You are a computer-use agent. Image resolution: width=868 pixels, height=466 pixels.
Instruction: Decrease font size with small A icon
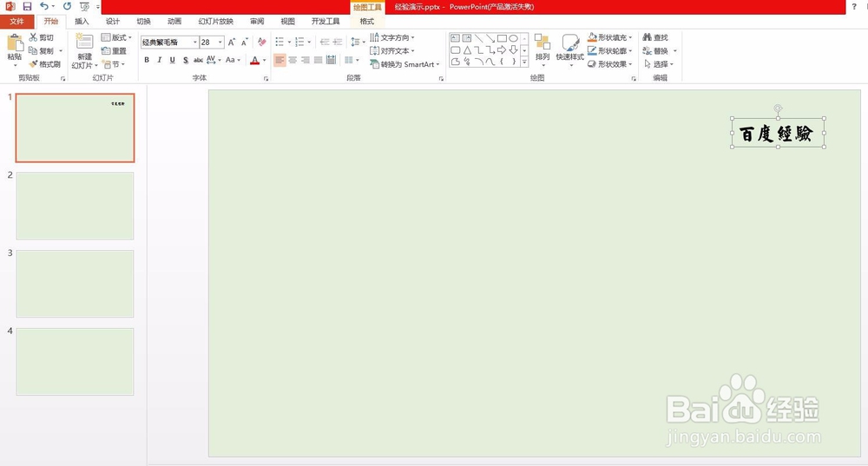[x=244, y=42]
